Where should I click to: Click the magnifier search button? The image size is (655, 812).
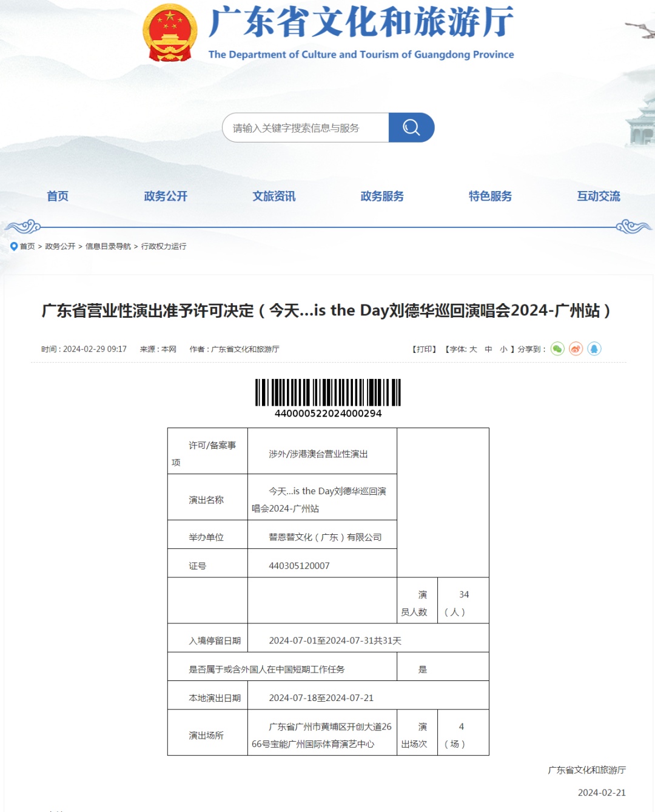411,127
